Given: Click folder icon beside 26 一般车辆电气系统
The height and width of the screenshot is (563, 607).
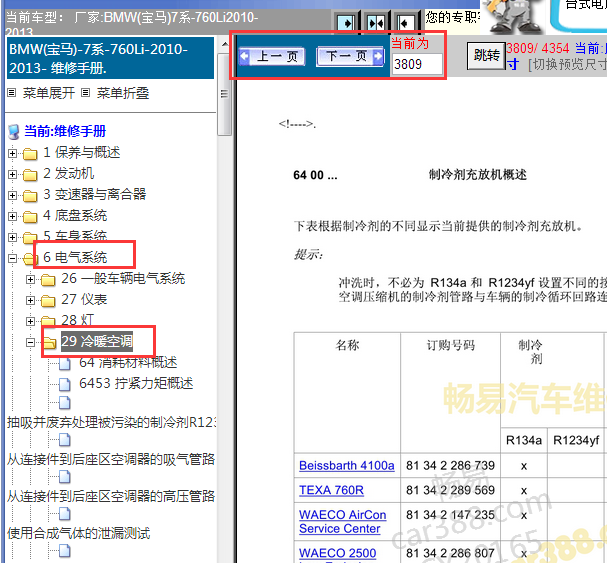Looking at the screenshot, I should (x=48, y=279).
